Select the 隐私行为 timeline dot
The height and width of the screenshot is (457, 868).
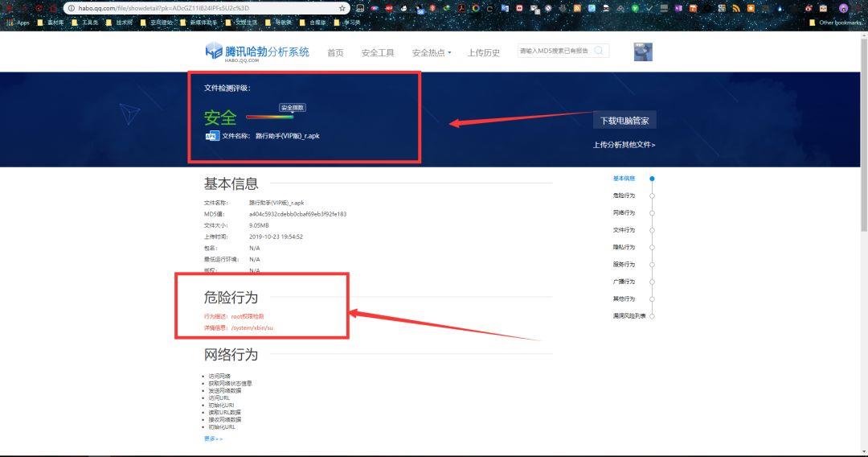pyautogui.click(x=652, y=247)
